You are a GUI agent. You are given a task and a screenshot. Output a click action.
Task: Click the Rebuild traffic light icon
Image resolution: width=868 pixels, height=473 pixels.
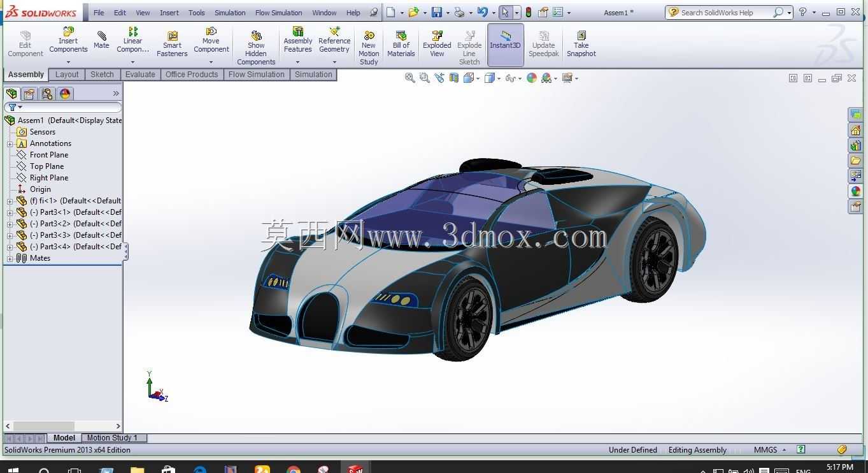pos(528,12)
